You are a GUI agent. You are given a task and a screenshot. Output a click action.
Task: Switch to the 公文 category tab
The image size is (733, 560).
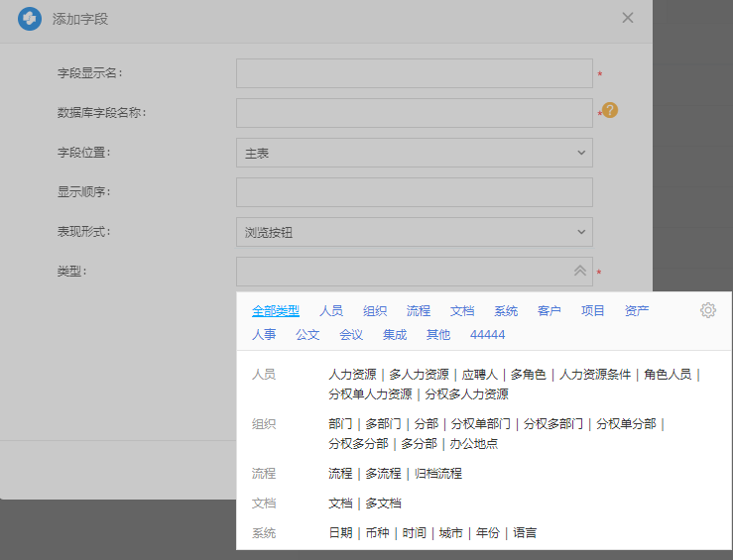(307, 335)
